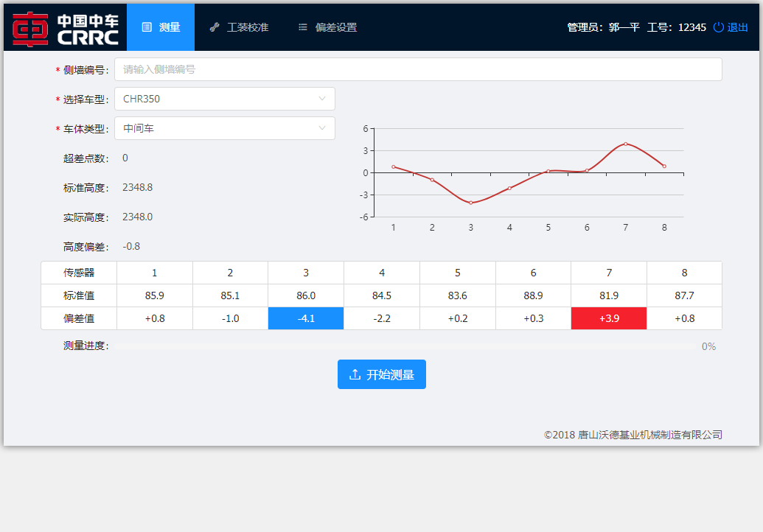Click the upload icon in 开始测量 button
The height and width of the screenshot is (532, 763).
coord(355,374)
